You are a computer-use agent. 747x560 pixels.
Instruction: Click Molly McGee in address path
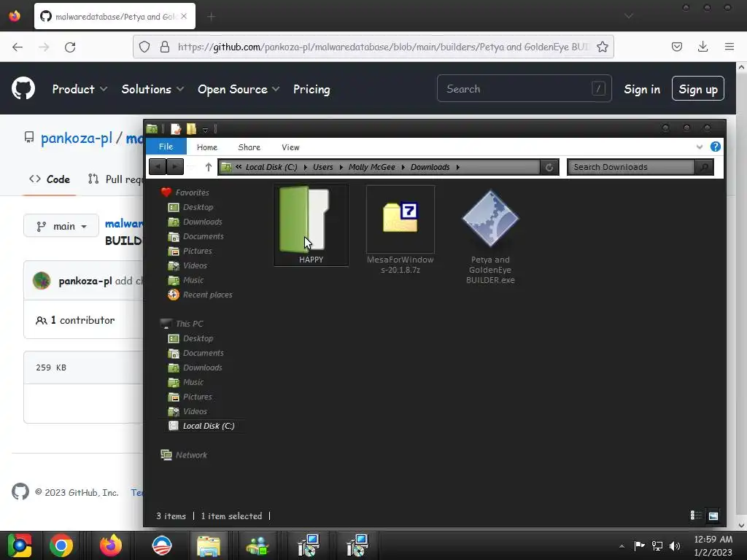coord(371,167)
